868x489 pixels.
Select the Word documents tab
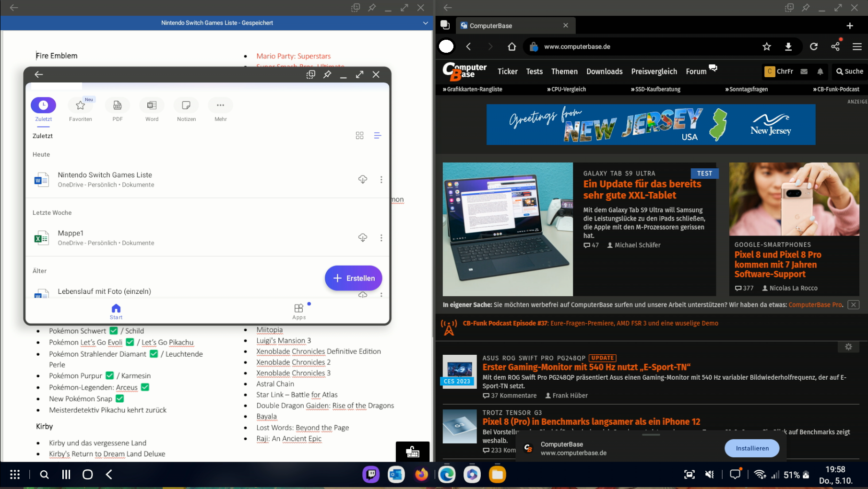152,110
